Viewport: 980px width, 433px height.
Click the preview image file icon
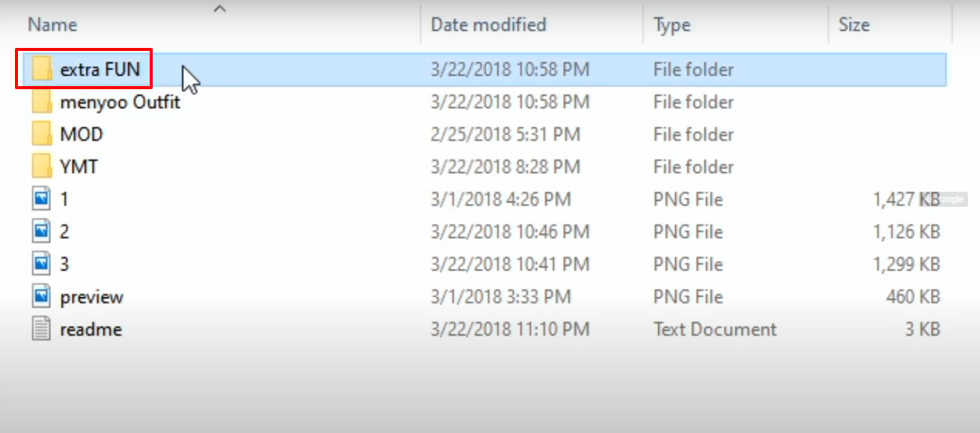point(42,297)
